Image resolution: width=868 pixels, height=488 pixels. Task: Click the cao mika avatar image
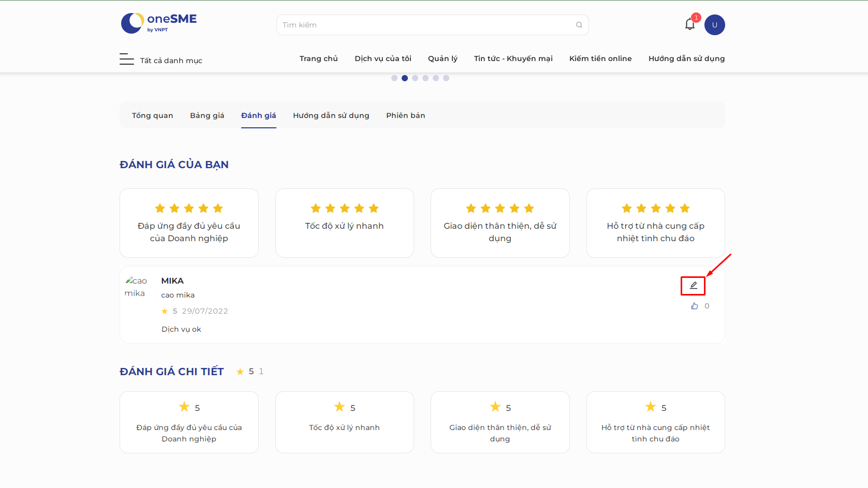136,287
